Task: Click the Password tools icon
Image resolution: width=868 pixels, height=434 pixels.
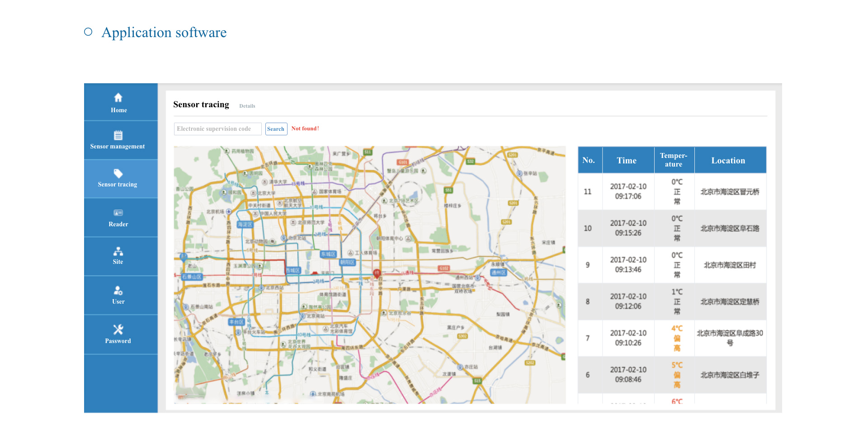Action: [x=118, y=329]
